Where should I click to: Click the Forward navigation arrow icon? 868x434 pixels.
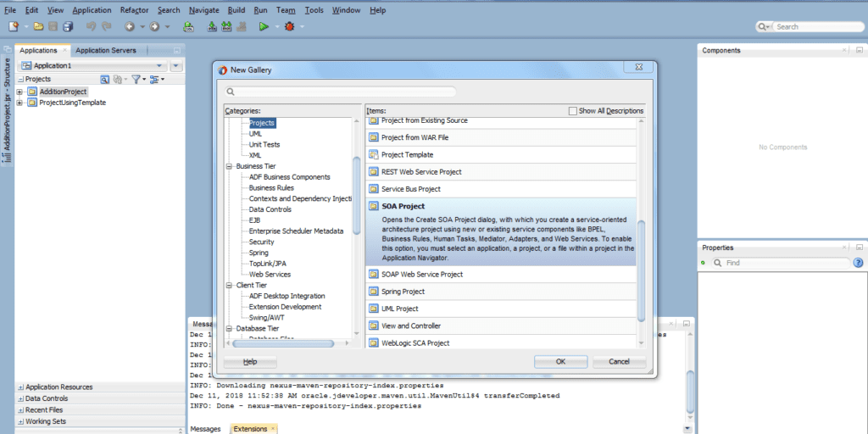coord(154,26)
